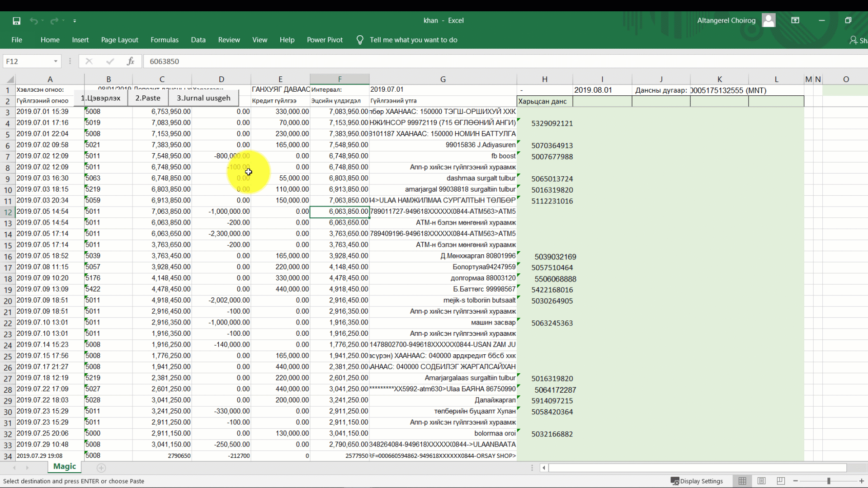Image resolution: width=868 pixels, height=488 pixels.
Task: Select the Magic sheet tab
Action: 65,466
